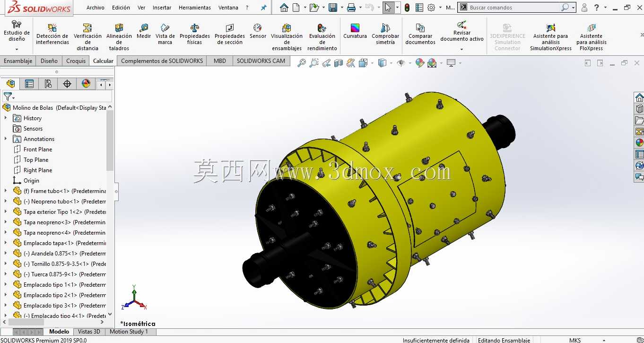The width and height of the screenshot is (644, 343).
Task: Open Alineación de taladros tool
Action: pyautogui.click(x=119, y=37)
